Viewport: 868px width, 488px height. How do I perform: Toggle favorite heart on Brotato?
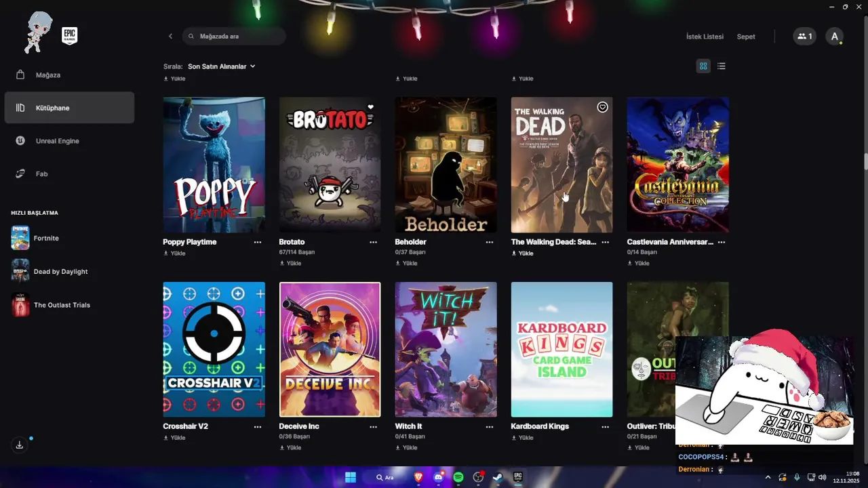[x=370, y=107]
